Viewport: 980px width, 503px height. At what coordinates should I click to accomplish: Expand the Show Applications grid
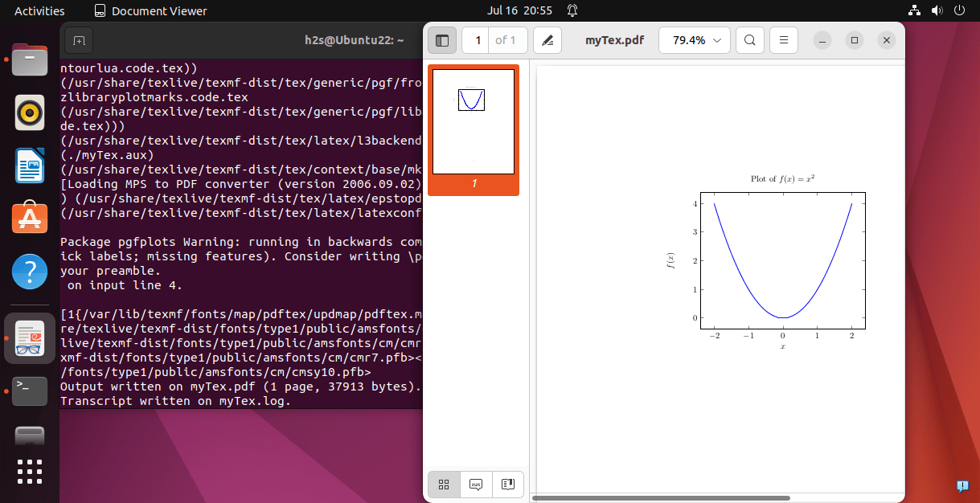pyautogui.click(x=30, y=472)
